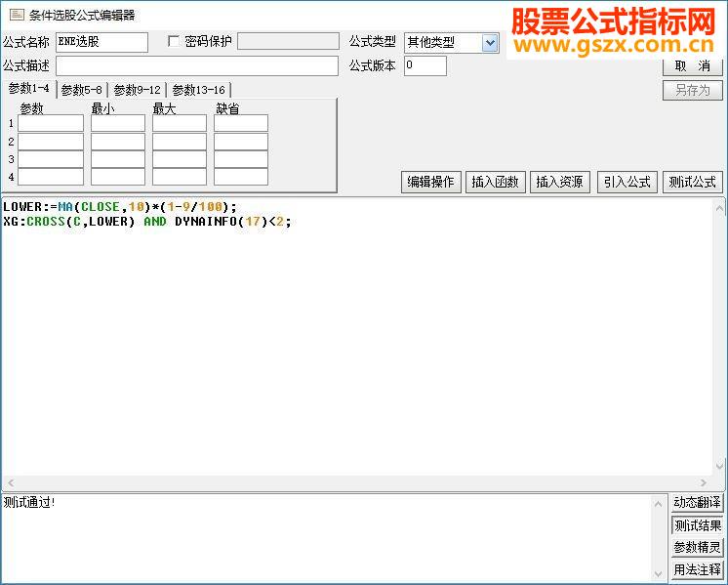Switch to the 参数1-4 tab

[28, 88]
